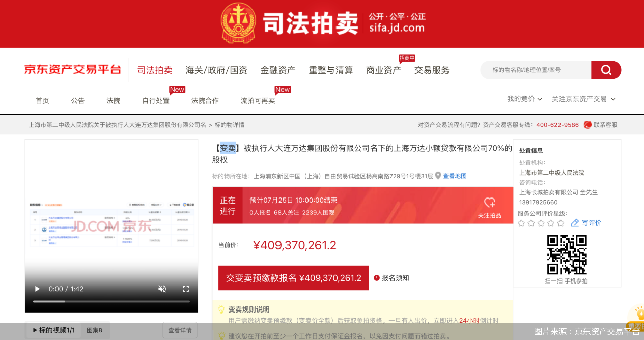Image resolution: width=644 pixels, height=340 pixels.
Task: Open 公告 submenu item
Action: point(78,101)
